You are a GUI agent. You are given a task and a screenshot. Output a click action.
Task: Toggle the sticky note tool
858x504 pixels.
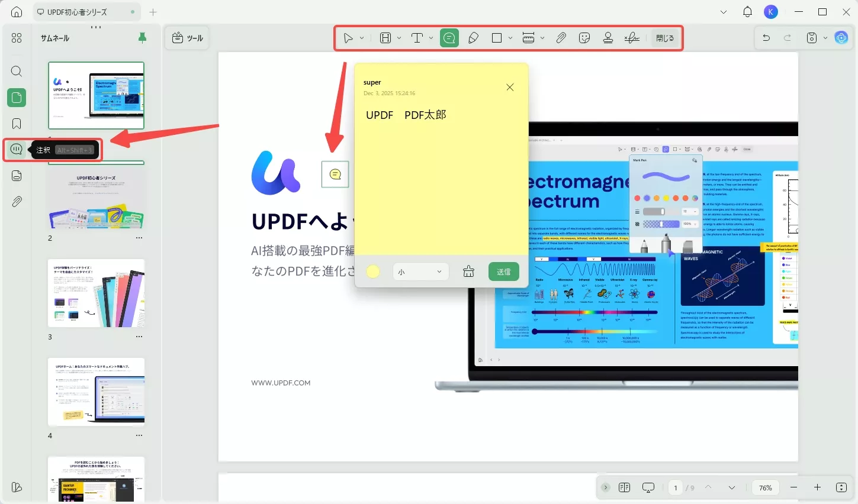click(x=449, y=38)
